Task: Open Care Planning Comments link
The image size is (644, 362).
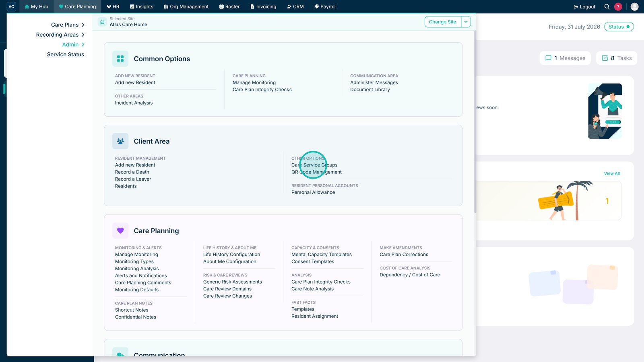Action: click(x=143, y=283)
